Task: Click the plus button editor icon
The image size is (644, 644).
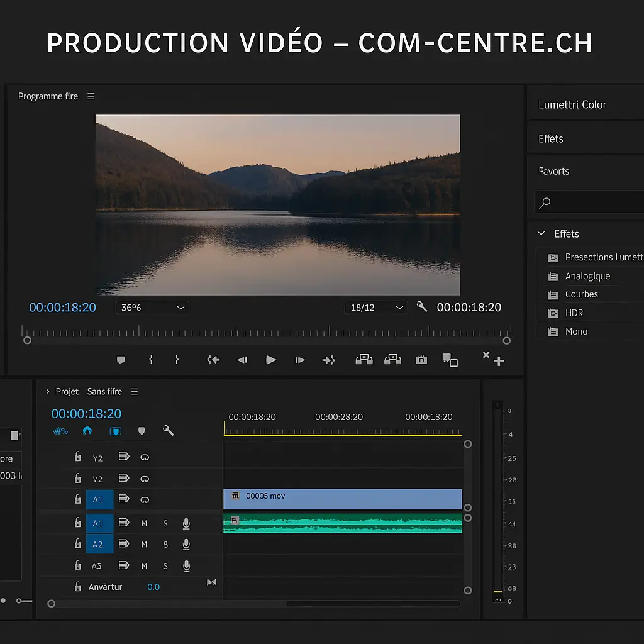Action: pyautogui.click(x=499, y=361)
